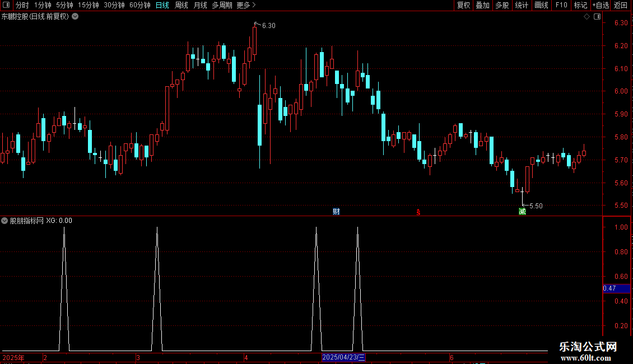Select the 1分钟 period tab

43,5
